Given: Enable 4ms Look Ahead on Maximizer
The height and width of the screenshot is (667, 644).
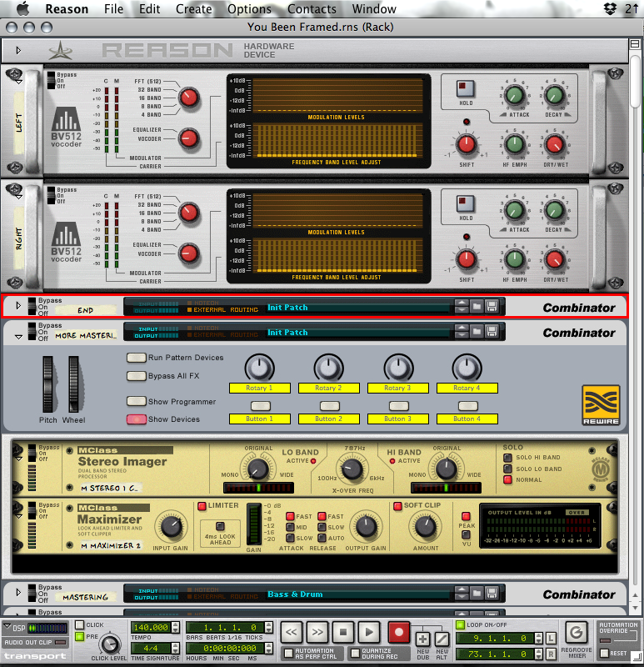Looking at the screenshot, I should tap(220, 526).
